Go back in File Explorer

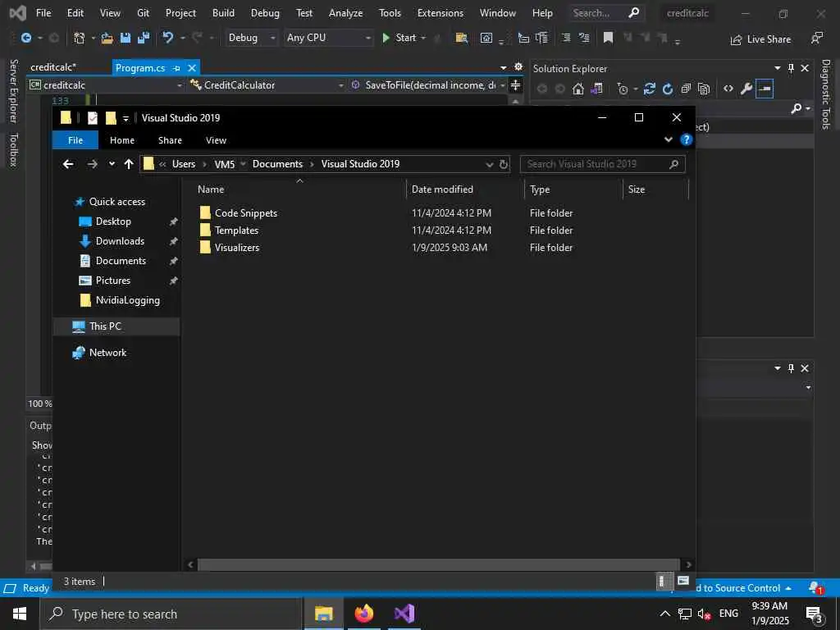pyautogui.click(x=68, y=164)
